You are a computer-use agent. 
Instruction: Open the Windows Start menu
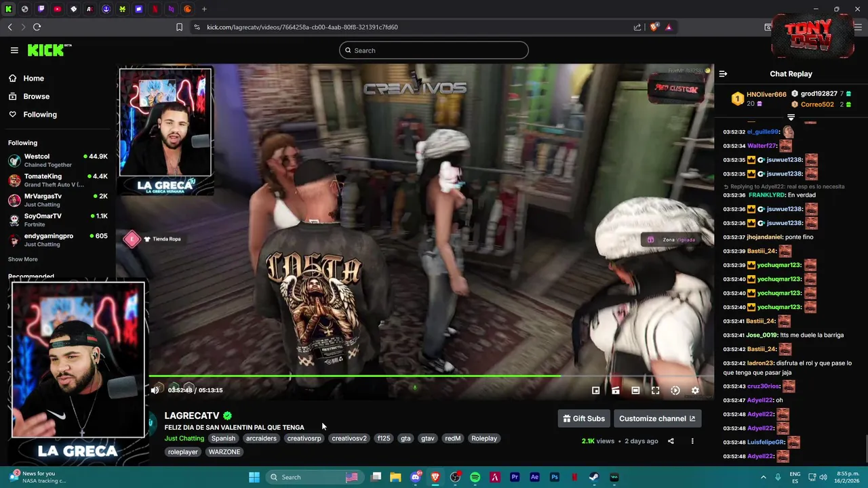coord(254,477)
